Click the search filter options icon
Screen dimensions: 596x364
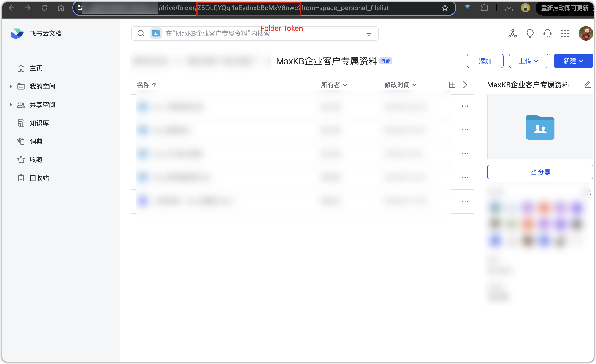point(369,33)
